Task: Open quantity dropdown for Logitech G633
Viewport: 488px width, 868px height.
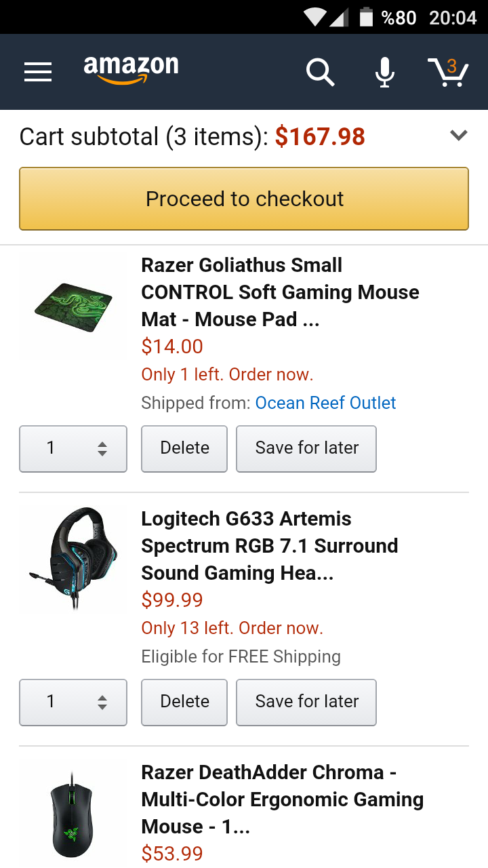Action: (73, 702)
